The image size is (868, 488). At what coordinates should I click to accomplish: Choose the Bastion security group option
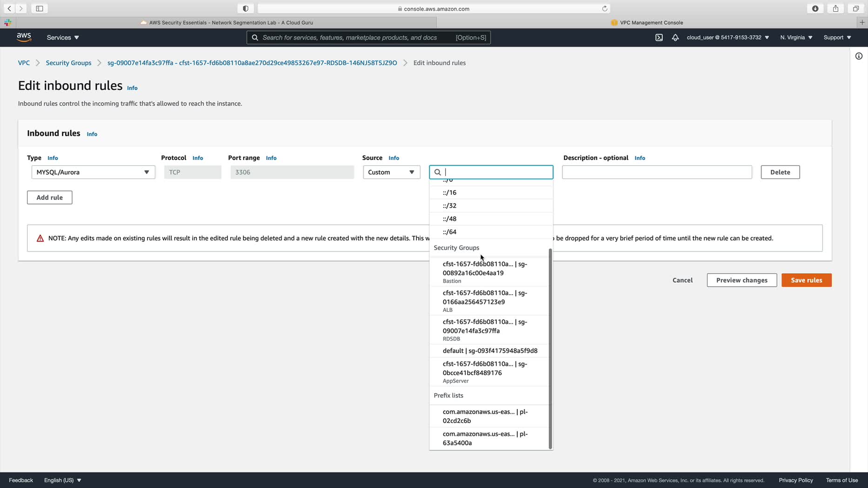tap(489, 272)
